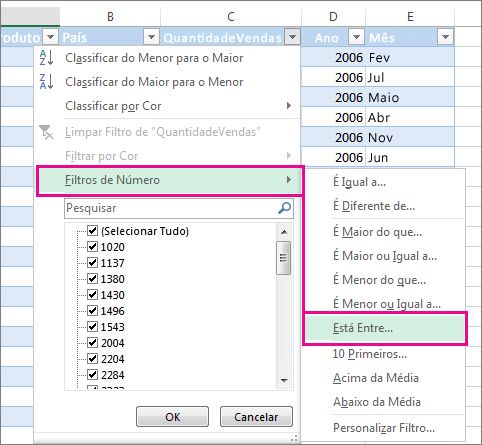Click the resize grip at the filter menu corner
Screen dimensions: 482x445
294,438
